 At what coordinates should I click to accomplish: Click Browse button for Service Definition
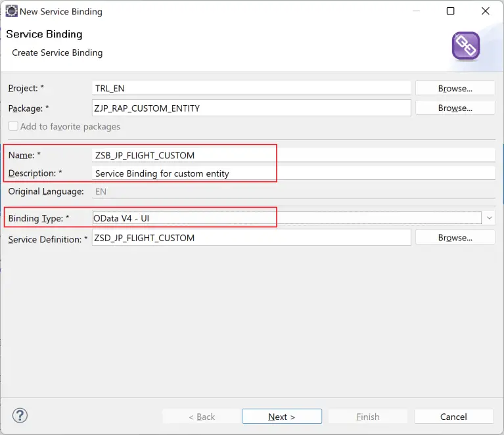[455, 238]
